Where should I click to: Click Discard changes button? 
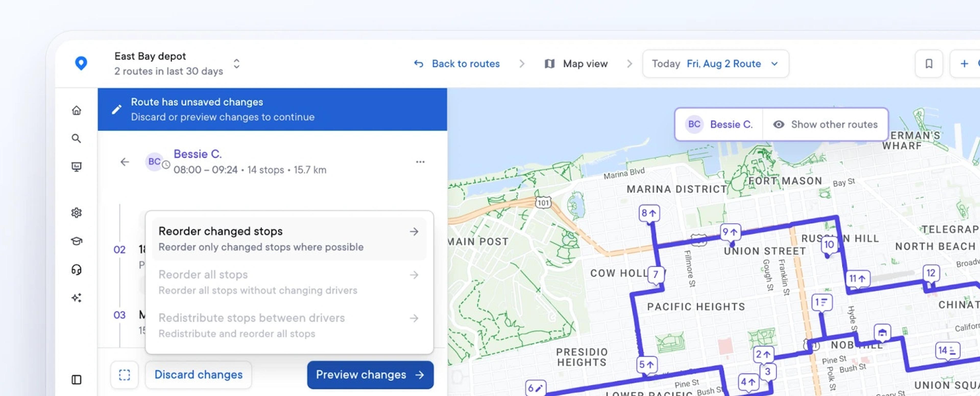(198, 375)
